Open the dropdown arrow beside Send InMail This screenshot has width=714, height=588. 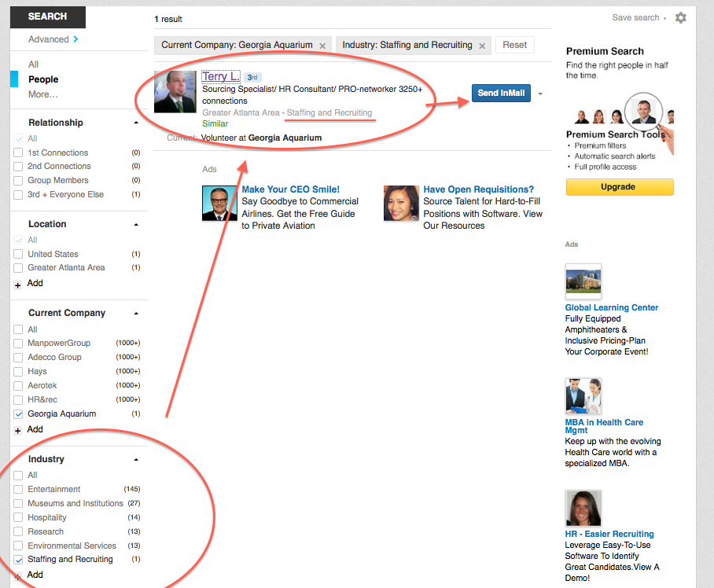pyautogui.click(x=540, y=94)
